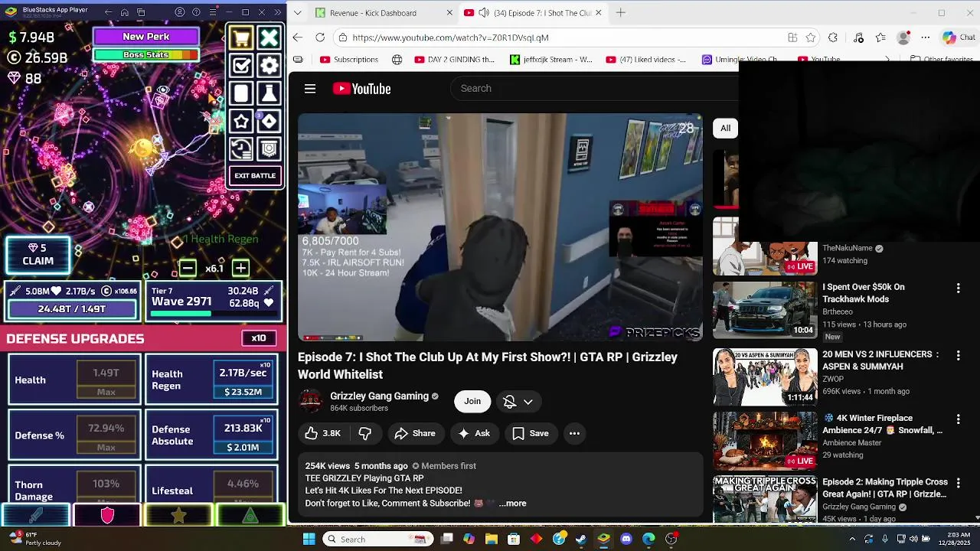Add page to favorites star icon
Image resolution: width=980 pixels, height=551 pixels.
pyautogui.click(x=811, y=37)
